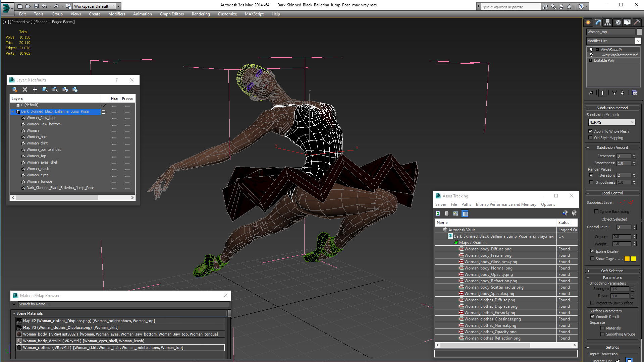Click Remove Modifier trash icon in stack
644x362 pixels.
point(623,93)
